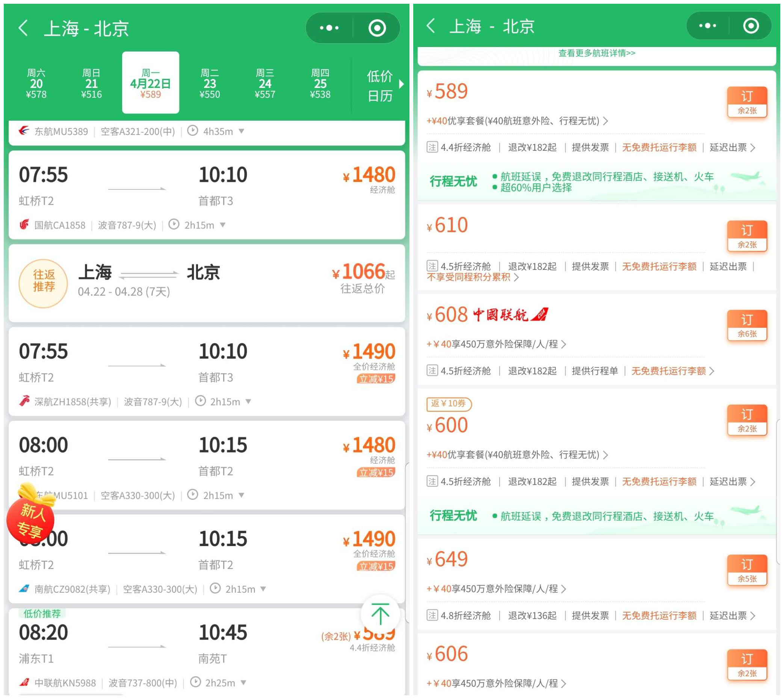Screen dimensions: 784x699
Task: Book the ¥608 中国联航 fare
Action: (746, 325)
